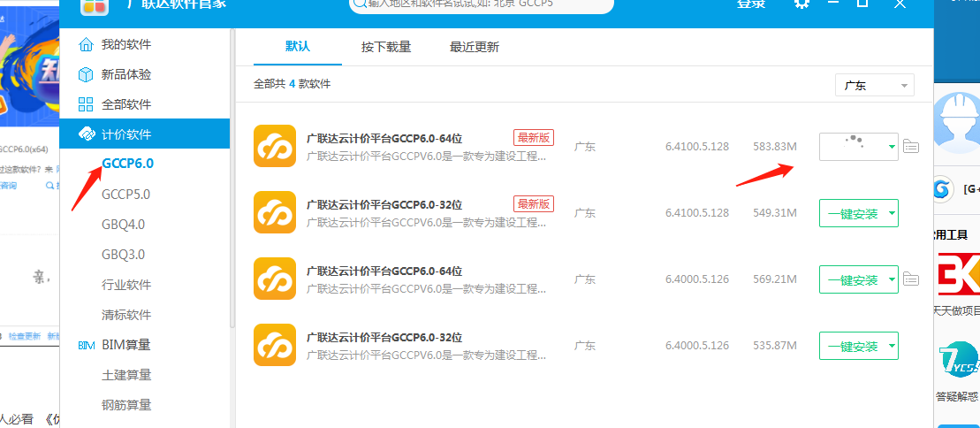The image size is (980, 428).
Task: Click 登录 in the title bar
Action: [x=750, y=4]
